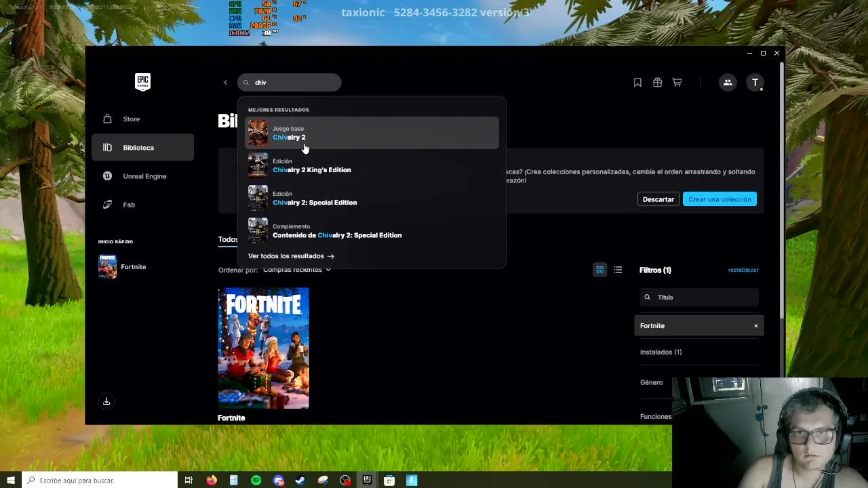
Task: Open the shopping cart icon
Action: (677, 83)
